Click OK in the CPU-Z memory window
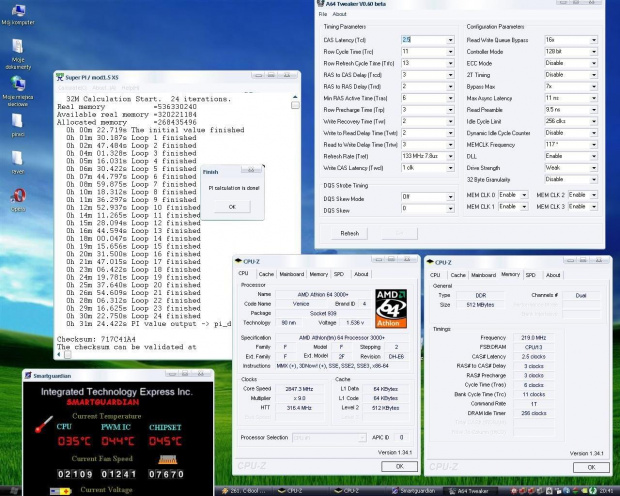 [x=591, y=467]
